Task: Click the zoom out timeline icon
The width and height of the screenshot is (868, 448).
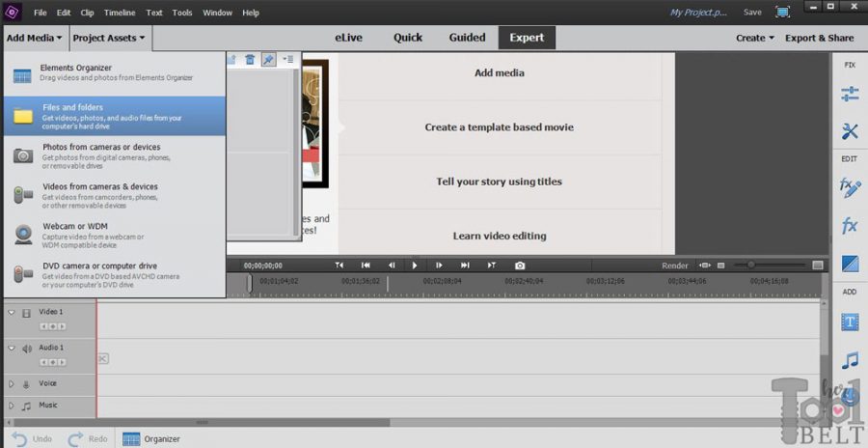Action: [720, 266]
